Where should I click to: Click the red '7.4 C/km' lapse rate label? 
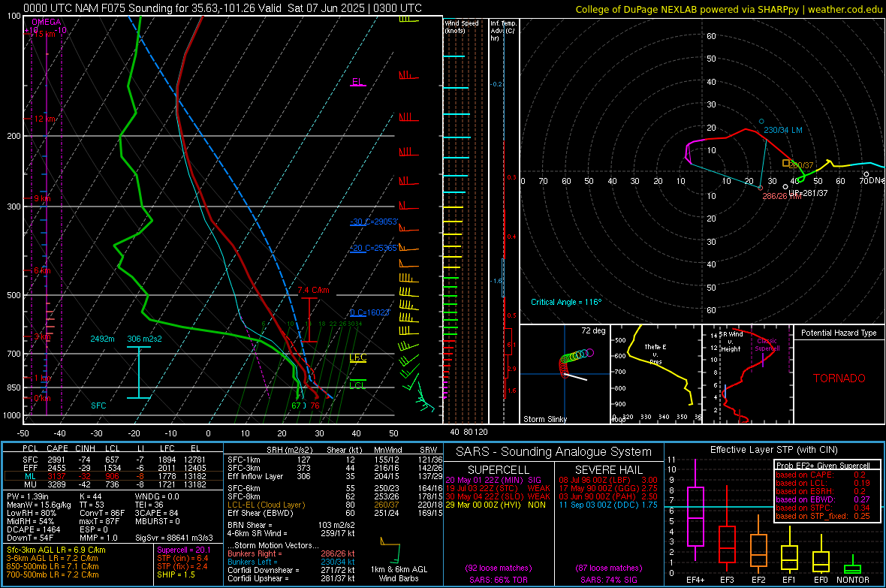[313, 290]
